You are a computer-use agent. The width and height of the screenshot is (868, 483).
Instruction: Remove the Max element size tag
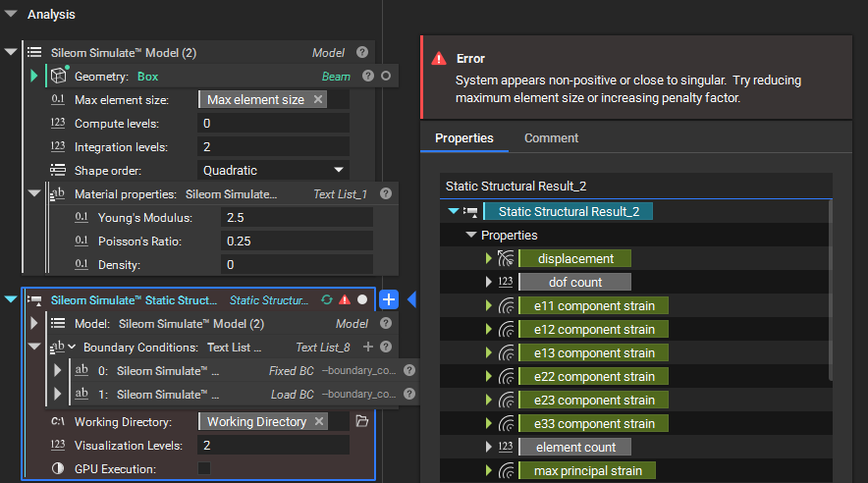click(x=317, y=99)
